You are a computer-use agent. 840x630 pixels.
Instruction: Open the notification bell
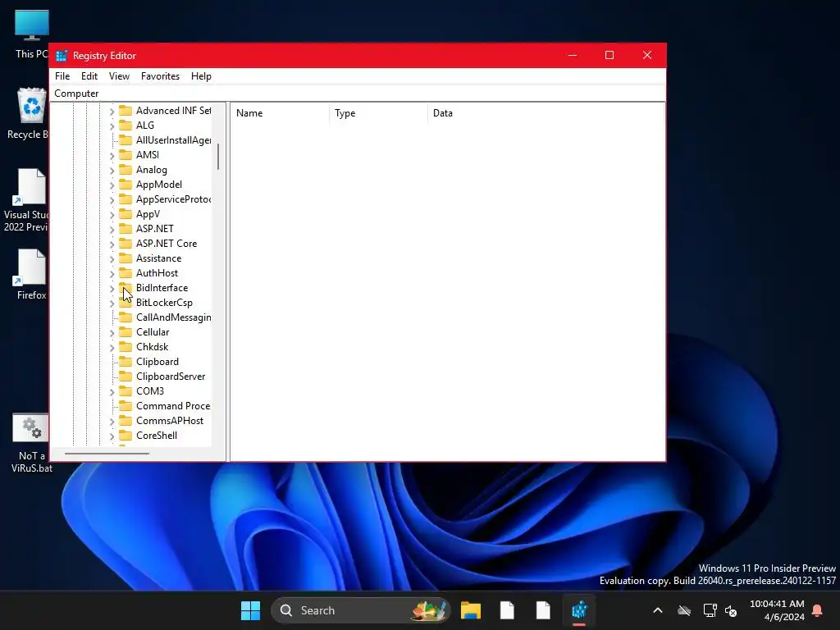pos(818,610)
